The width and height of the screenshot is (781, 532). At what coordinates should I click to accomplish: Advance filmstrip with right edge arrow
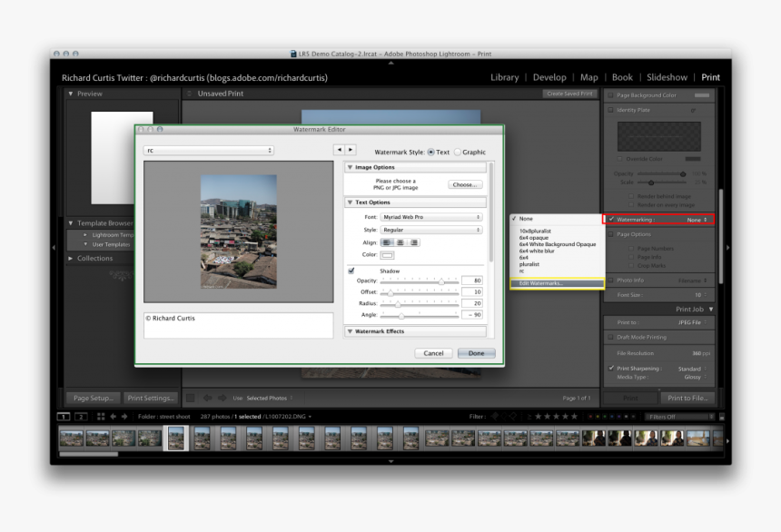point(727,440)
